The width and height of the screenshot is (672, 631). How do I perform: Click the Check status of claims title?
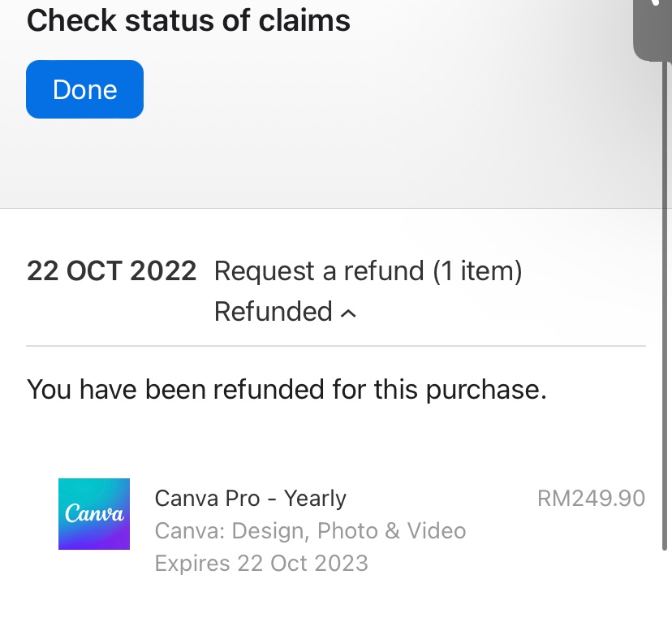click(188, 19)
